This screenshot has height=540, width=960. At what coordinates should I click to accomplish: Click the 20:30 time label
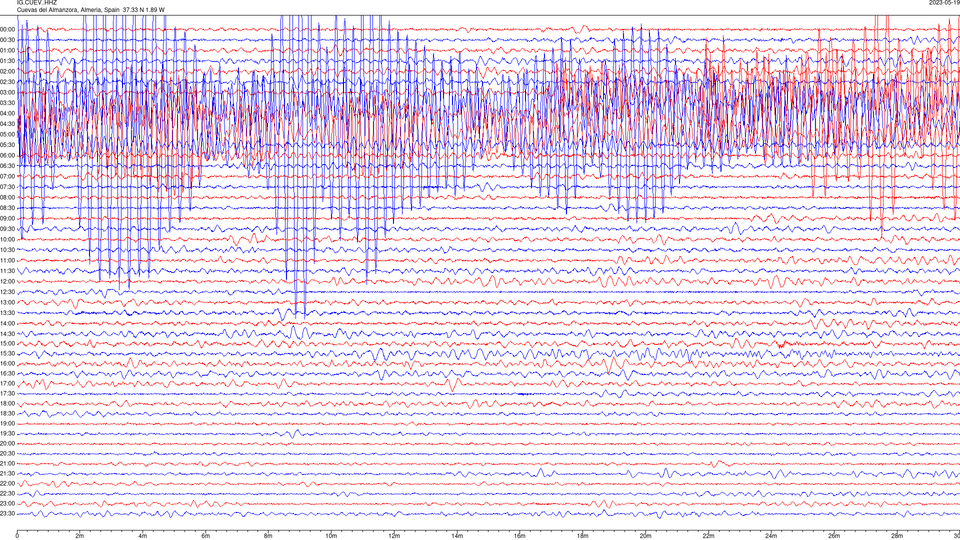coord(7,454)
